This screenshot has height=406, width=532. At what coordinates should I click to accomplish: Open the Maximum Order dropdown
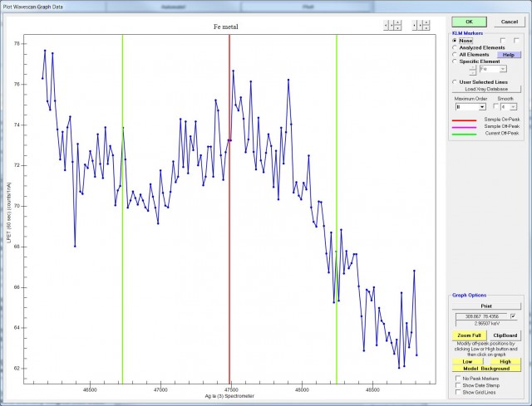pos(482,106)
